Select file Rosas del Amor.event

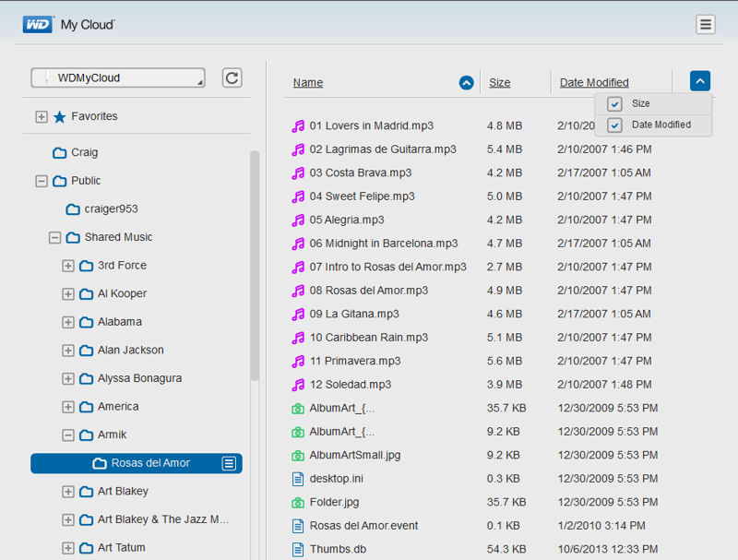363,526
